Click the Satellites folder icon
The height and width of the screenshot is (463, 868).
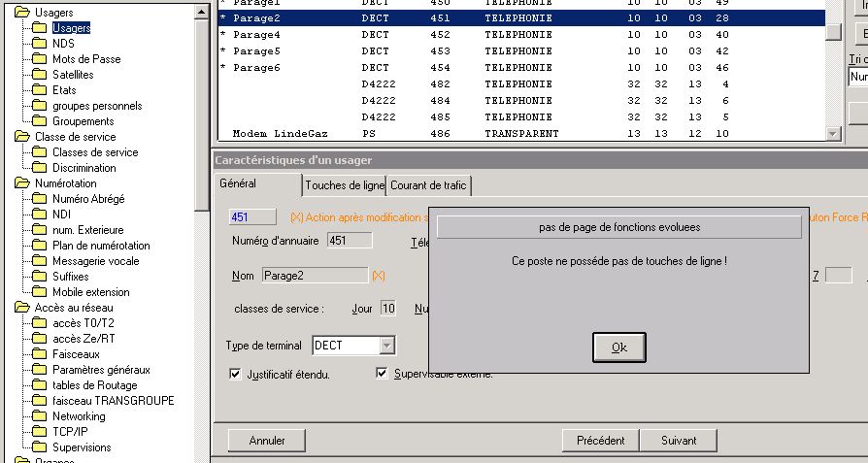(x=39, y=74)
